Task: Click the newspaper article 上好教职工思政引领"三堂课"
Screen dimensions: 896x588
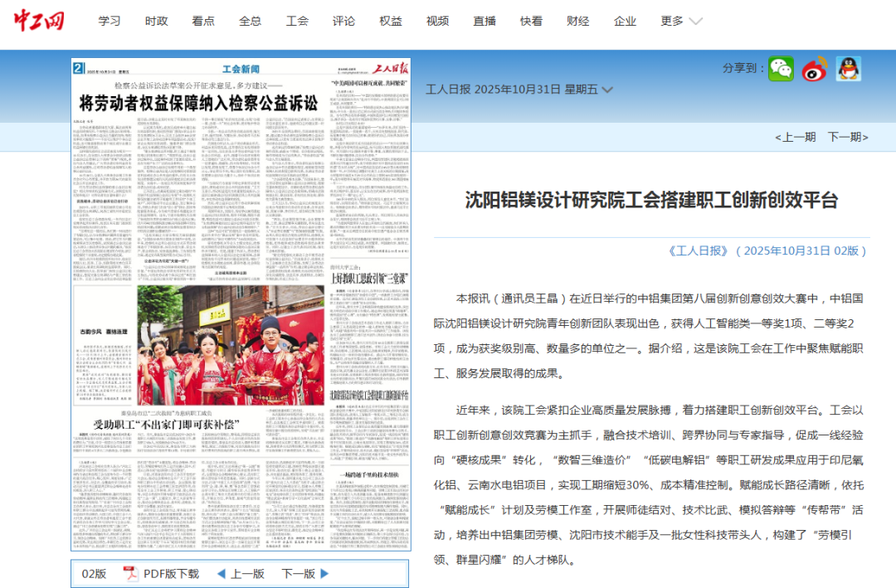Action: 369,279
